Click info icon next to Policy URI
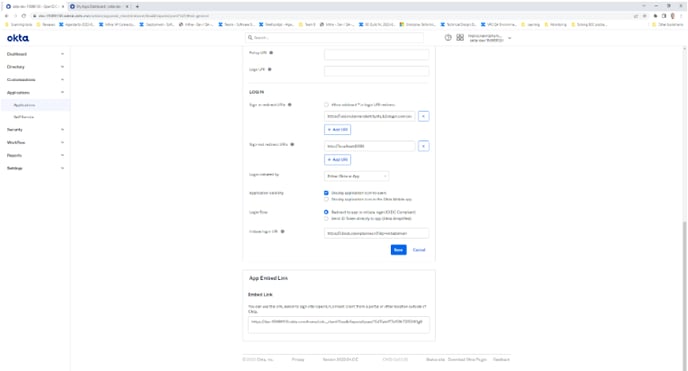 (x=271, y=53)
